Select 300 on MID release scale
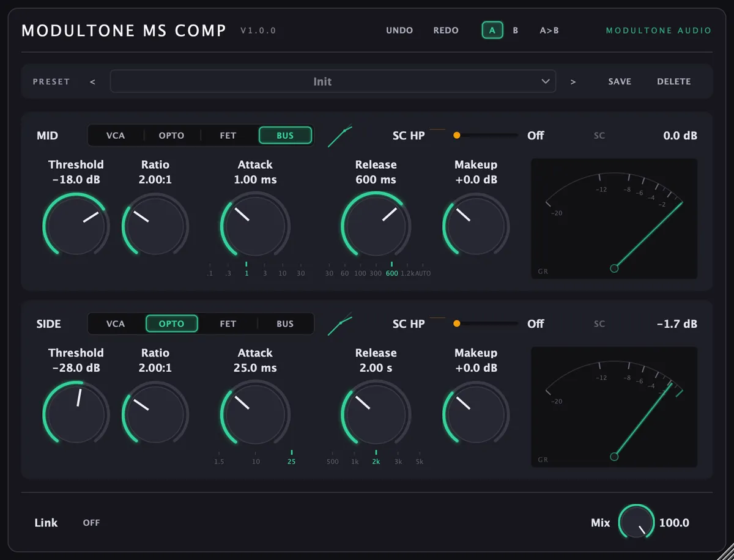This screenshot has width=734, height=560. (376, 273)
